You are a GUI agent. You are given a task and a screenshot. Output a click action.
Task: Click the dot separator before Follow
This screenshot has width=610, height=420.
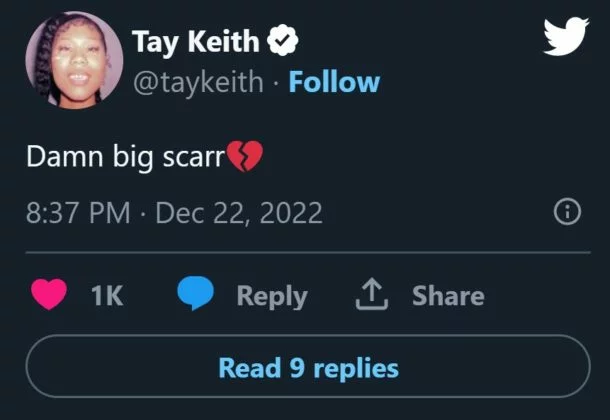[278, 81]
